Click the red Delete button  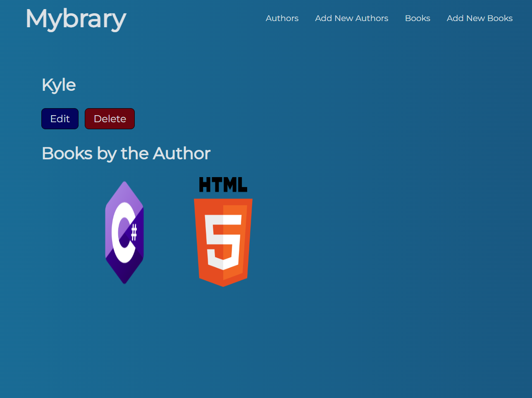click(110, 118)
